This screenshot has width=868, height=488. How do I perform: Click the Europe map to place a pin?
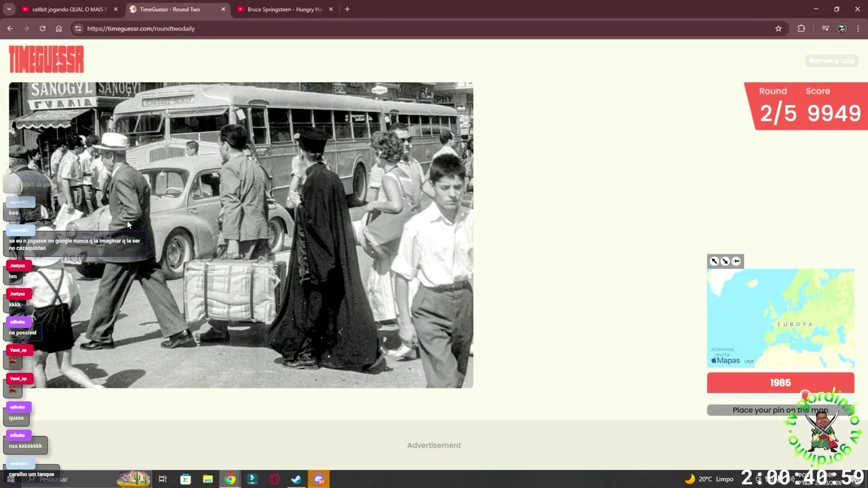781,319
